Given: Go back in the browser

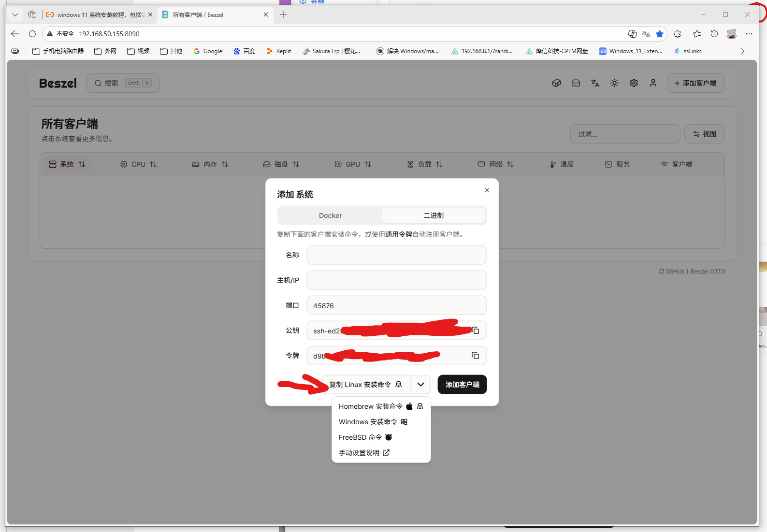Looking at the screenshot, I should (15, 34).
